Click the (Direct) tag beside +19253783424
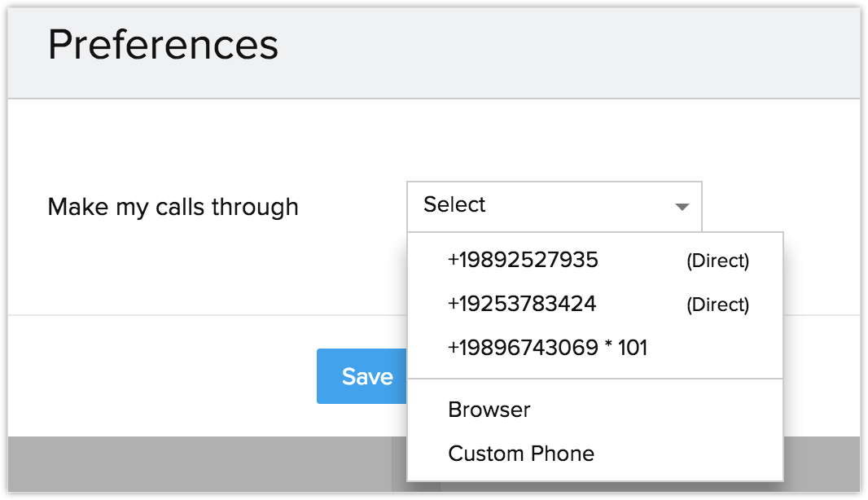868x500 pixels. [x=717, y=305]
